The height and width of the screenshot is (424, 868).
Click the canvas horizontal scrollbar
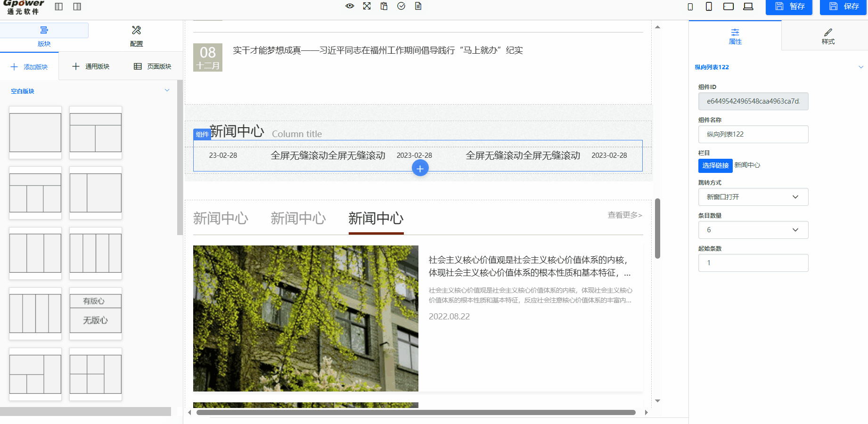pyautogui.click(x=416, y=412)
